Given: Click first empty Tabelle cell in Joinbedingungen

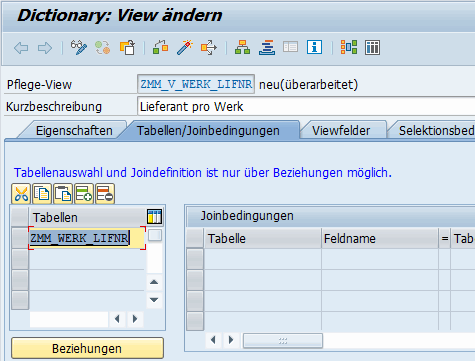Looking at the screenshot, I should [263, 259].
